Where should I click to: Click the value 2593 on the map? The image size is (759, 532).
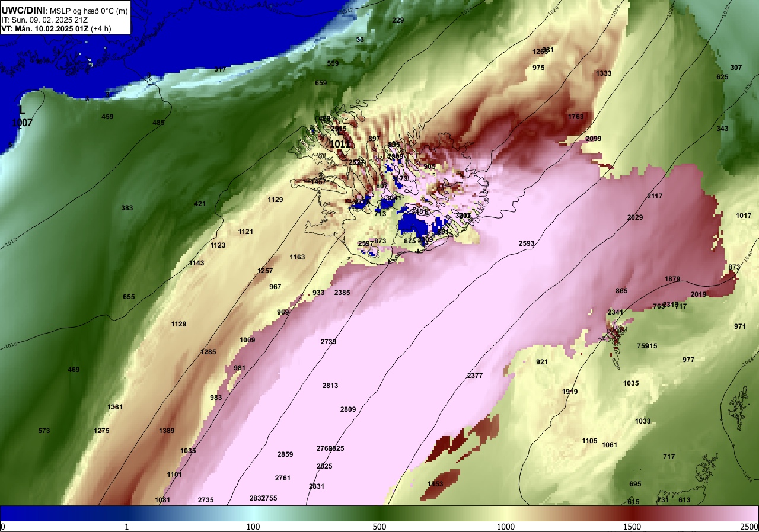click(526, 243)
